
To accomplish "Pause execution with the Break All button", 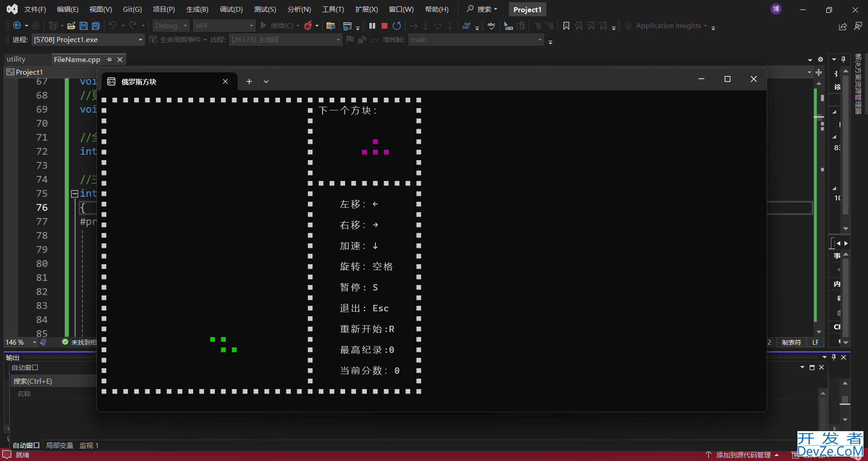I will pyautogui.click(x=372, y=26).
